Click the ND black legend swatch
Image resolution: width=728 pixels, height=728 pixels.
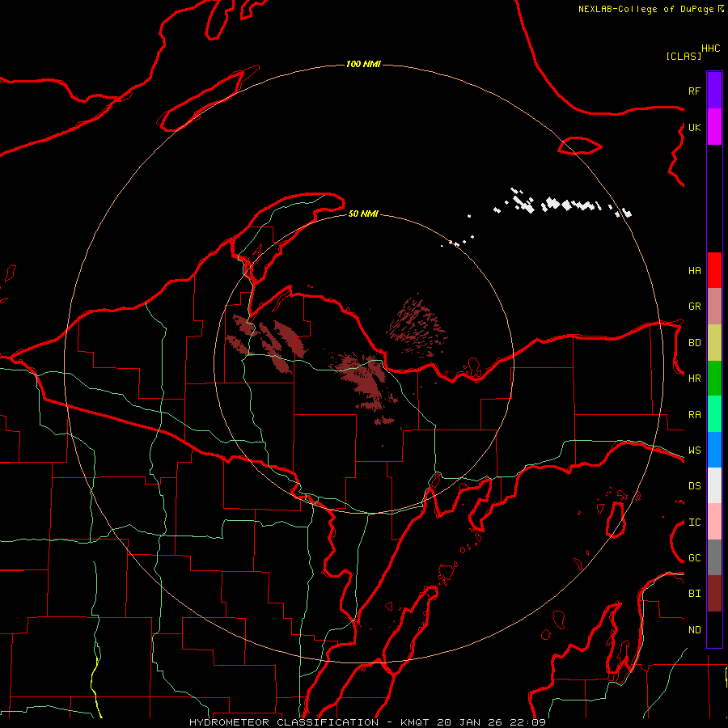coord(714,629)
